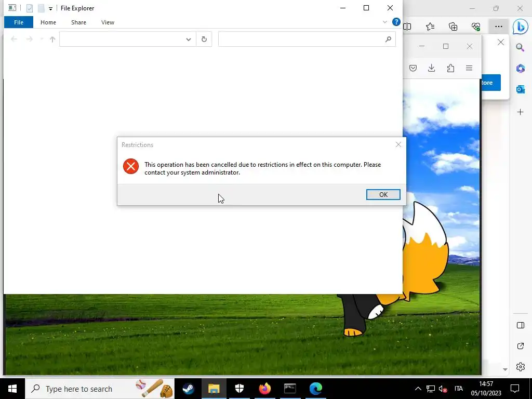Viewport: 532px width, 399px height.
Task: Open Microsoft 365 icon in Edge sidebar
Action: (x=520, y=68)
